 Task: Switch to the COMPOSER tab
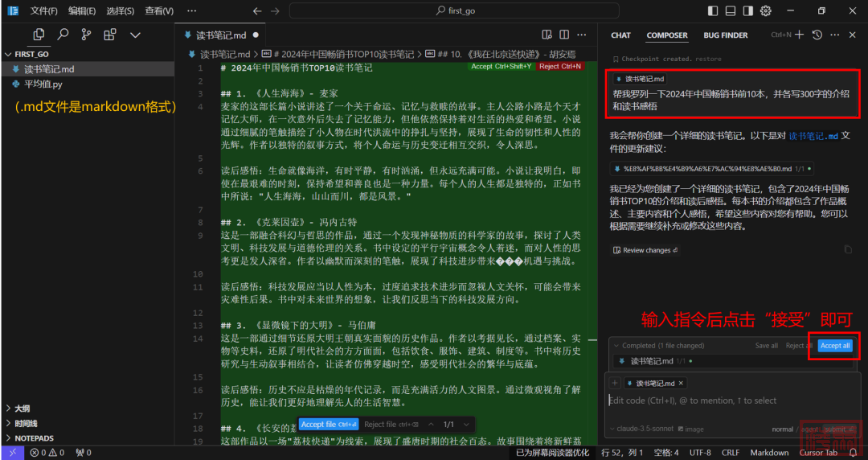(x=667, y=35)
